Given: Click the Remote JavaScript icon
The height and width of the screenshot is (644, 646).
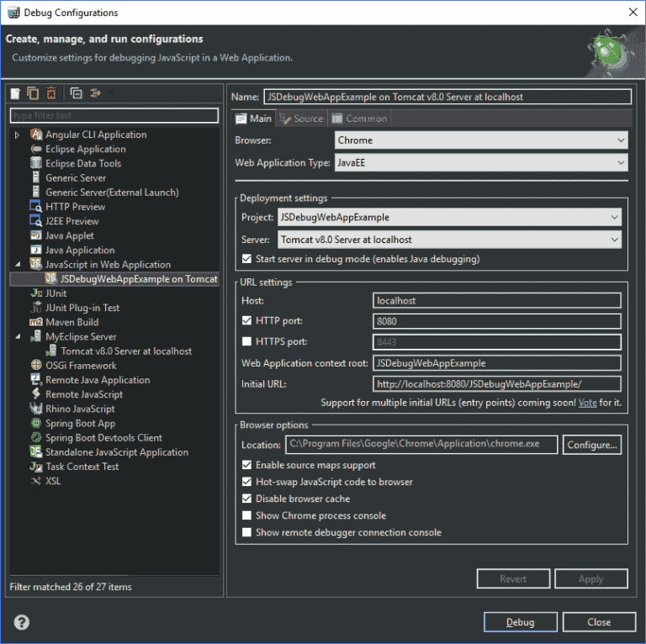Looking at the screenshot, I should pyautogui.click(x=36, y=394).
